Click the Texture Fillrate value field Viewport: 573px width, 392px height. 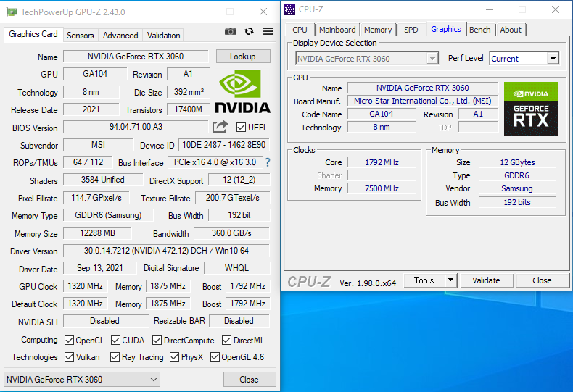(232, 198)
